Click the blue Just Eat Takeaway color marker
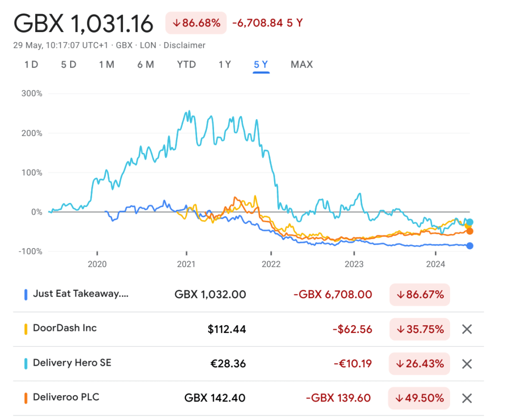The height and width of the screenshot is (420, 506). pyautogui.click(x=26, y=295)
